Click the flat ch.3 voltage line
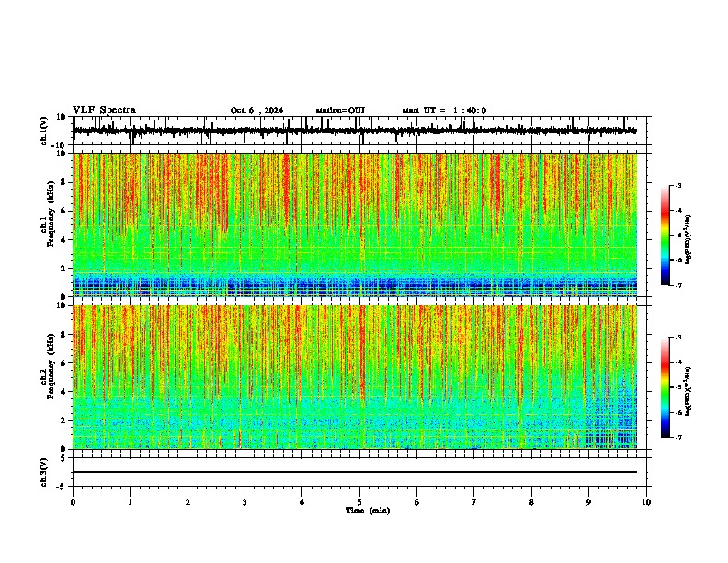Screen dimensions: 728x563 pyautogui.click(x=355, y=472)
